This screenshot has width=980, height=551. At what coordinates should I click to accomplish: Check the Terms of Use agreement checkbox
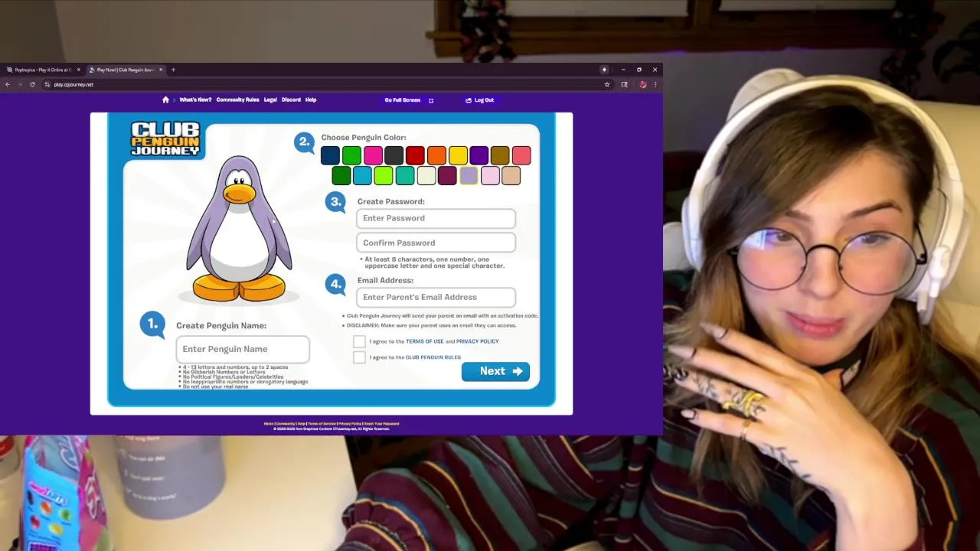[x=359, y=341]
